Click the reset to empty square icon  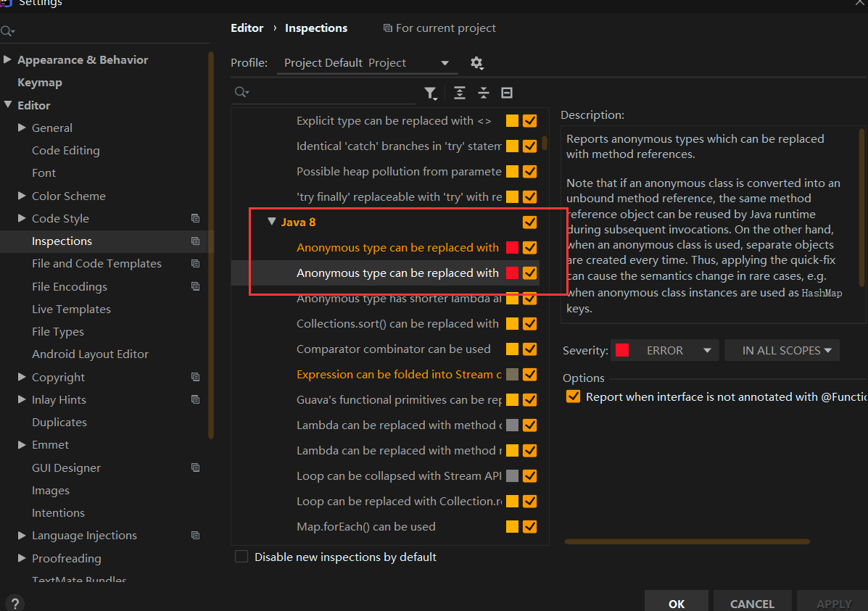click(x=507, y=93)
